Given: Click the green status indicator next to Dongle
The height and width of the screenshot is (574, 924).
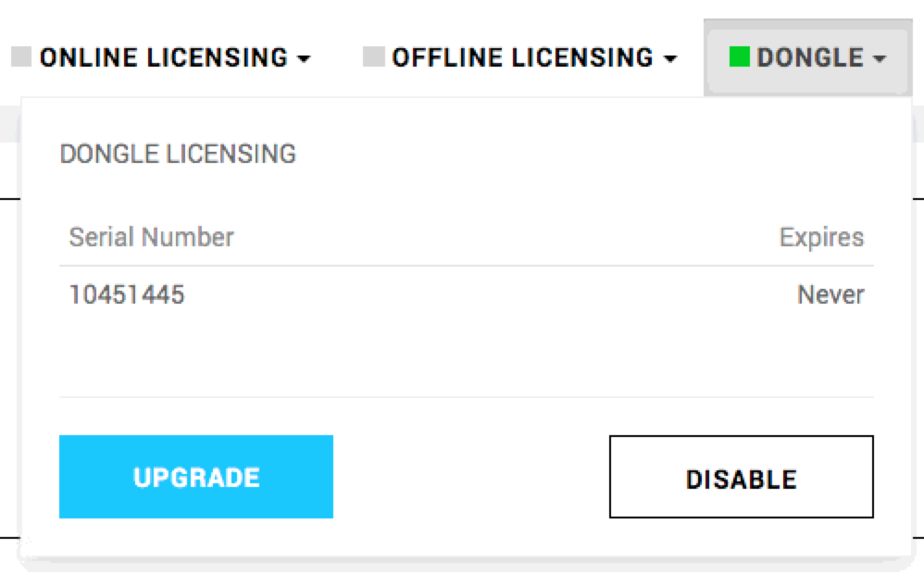Looking at the screenshot, I should pyautogui.click(x=739, y=57).
